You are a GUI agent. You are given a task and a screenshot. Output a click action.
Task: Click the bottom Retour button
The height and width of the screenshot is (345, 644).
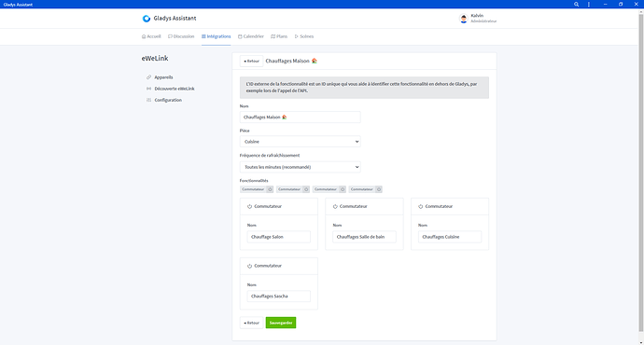pyautogui.click(x=251, y=323)
